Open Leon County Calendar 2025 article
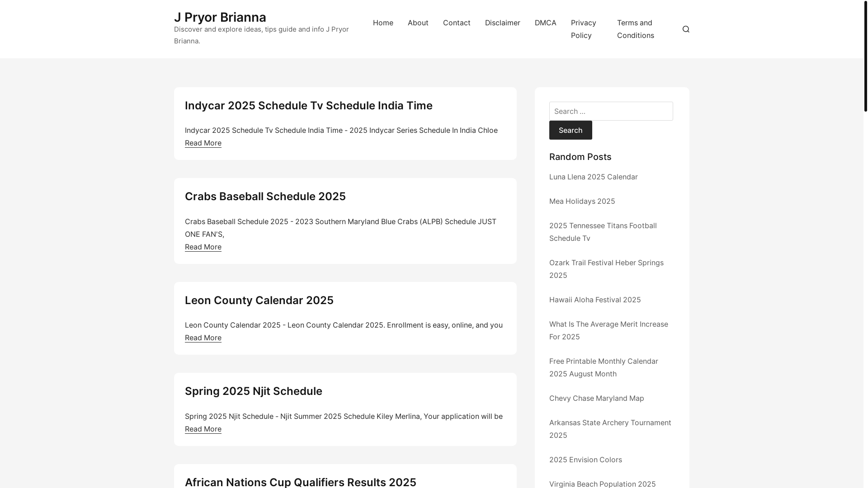868x488 pixels. (x=259, y=300)
